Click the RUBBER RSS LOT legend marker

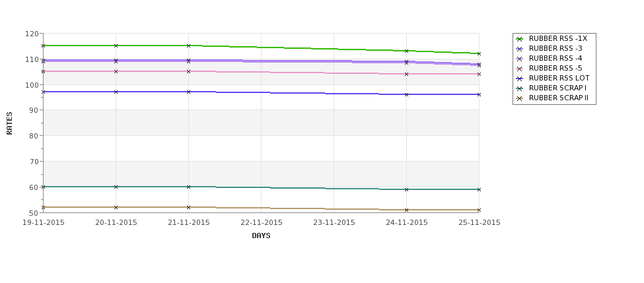pyautogui.click(x=520, y=79)
